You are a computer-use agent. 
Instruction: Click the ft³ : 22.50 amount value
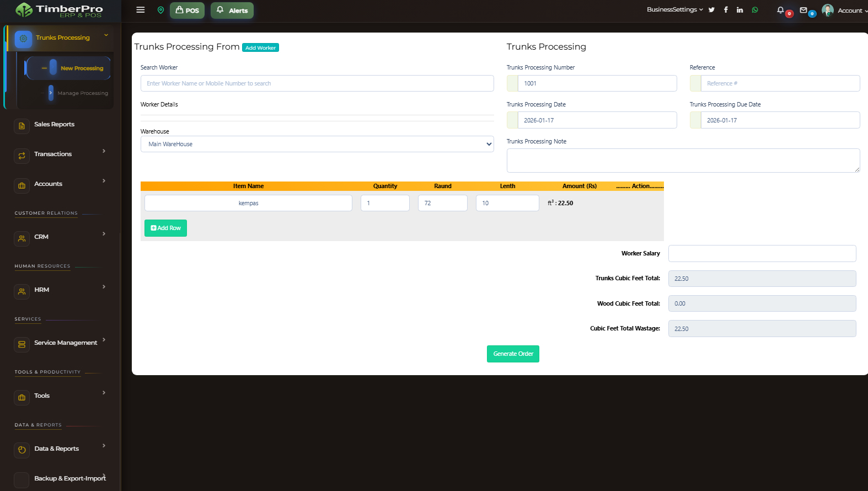(560, 203)
